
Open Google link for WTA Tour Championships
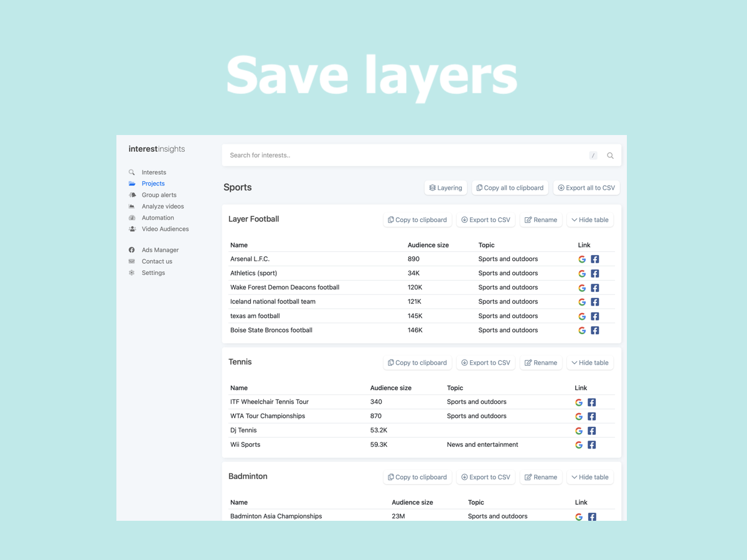(579, 417)
